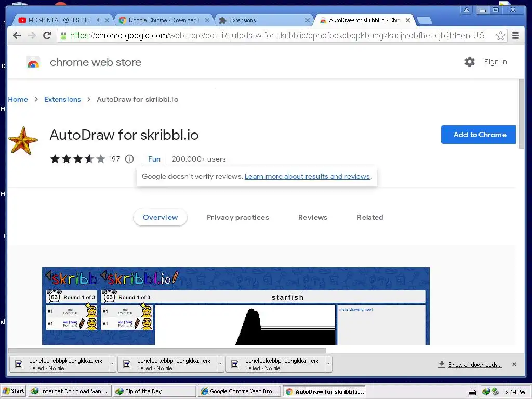Click the vertical page scrollbar
The image size is (532, 399).
tap(521, 114)
